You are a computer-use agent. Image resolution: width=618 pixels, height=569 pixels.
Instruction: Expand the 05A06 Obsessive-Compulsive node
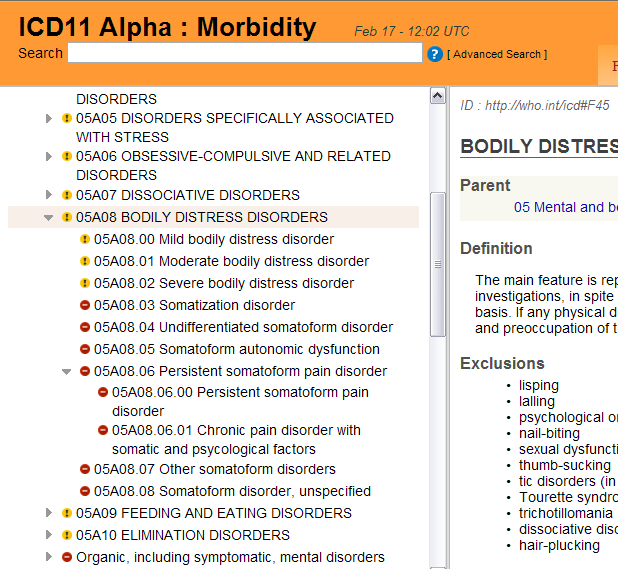[48, 156]
